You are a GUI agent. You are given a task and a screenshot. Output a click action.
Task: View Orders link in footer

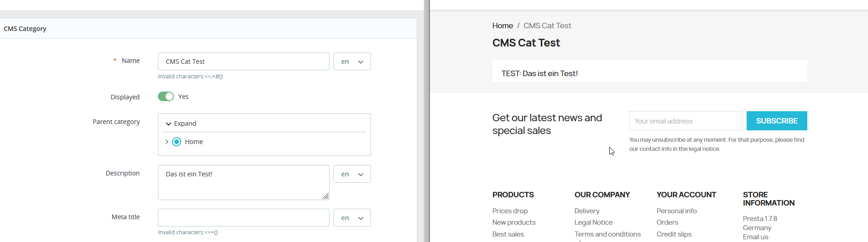pyautogui.click(x=667, y=222)
